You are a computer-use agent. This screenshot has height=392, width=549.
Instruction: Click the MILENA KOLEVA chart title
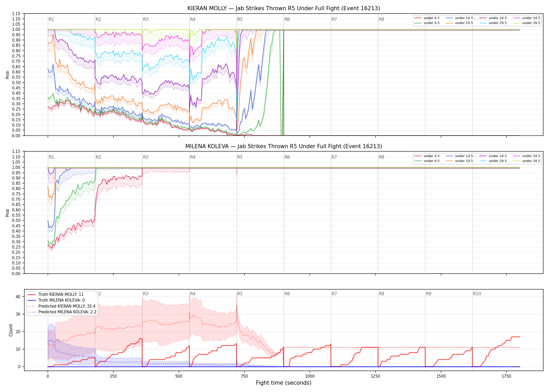[284, 146]
